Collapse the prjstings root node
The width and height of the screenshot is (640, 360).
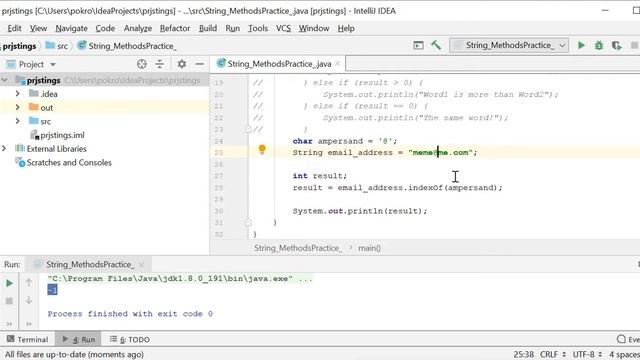click(5, 80)
